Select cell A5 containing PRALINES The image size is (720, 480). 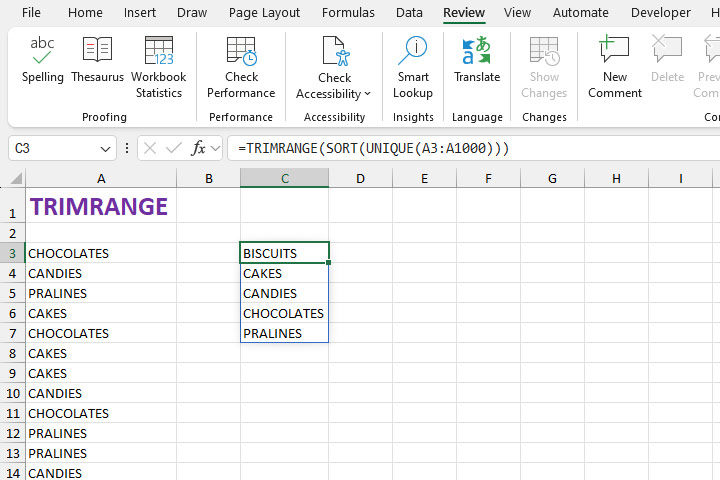pyautogui.click(x=101, y=293)
